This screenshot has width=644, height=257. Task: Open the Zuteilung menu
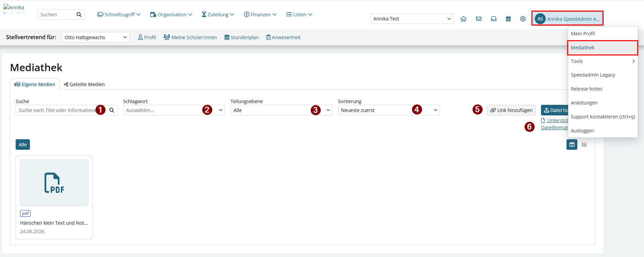218,15
